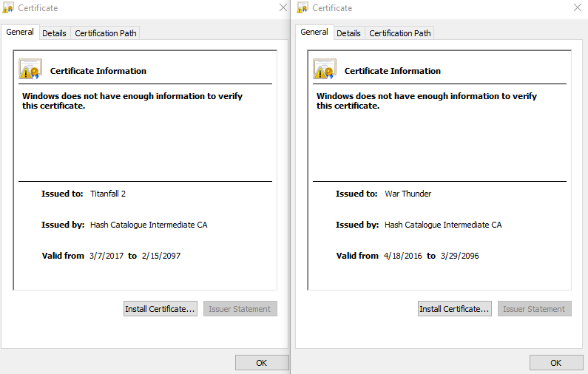
Task: Close the War Thunder certificate window
Action: pos(578,7)
